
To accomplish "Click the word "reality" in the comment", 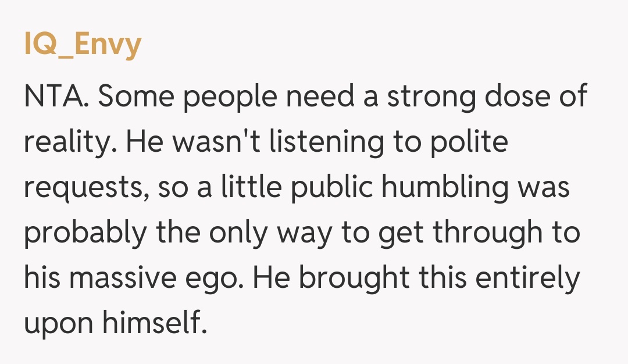I will 60,142.
